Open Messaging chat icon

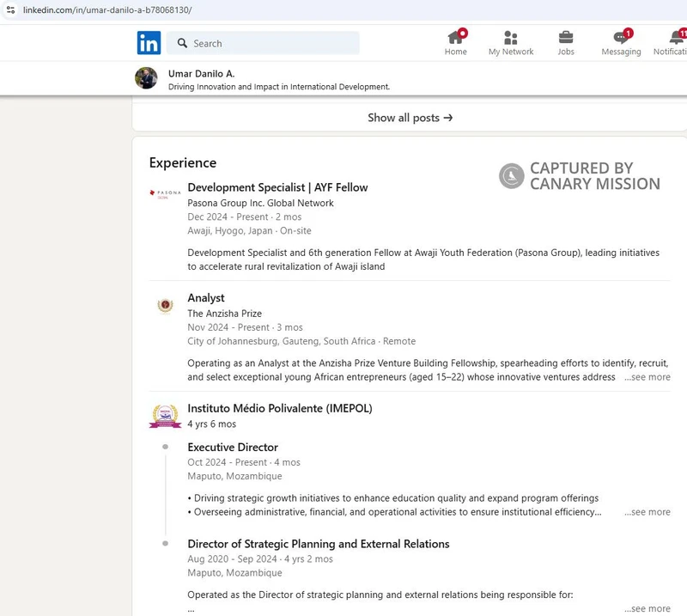621,38
